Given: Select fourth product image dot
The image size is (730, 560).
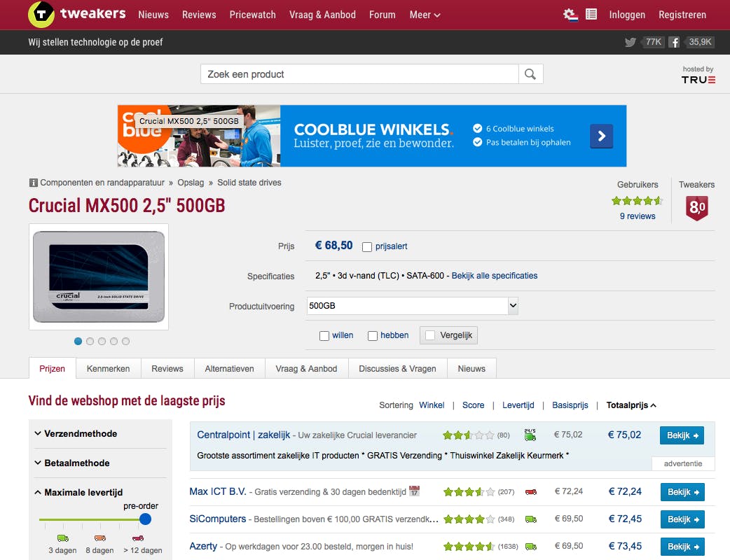Looking at the screenshot, I should (x=113, y=342).
